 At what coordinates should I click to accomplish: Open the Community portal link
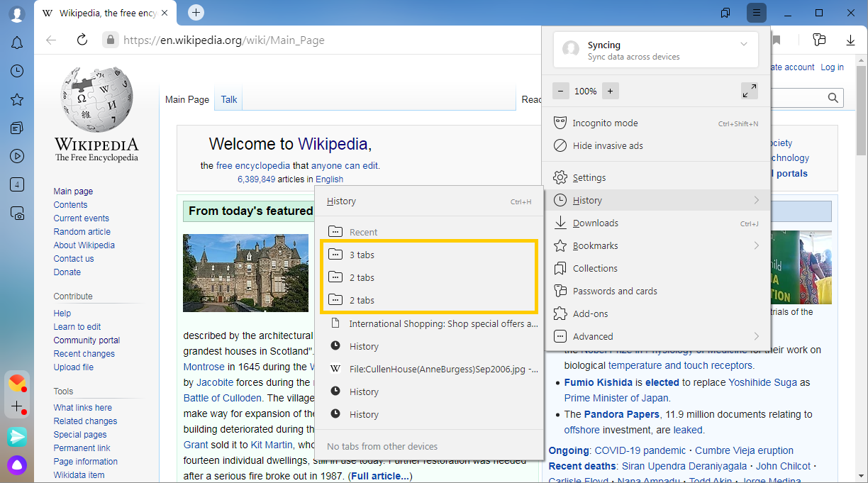[x=87, y=340]
